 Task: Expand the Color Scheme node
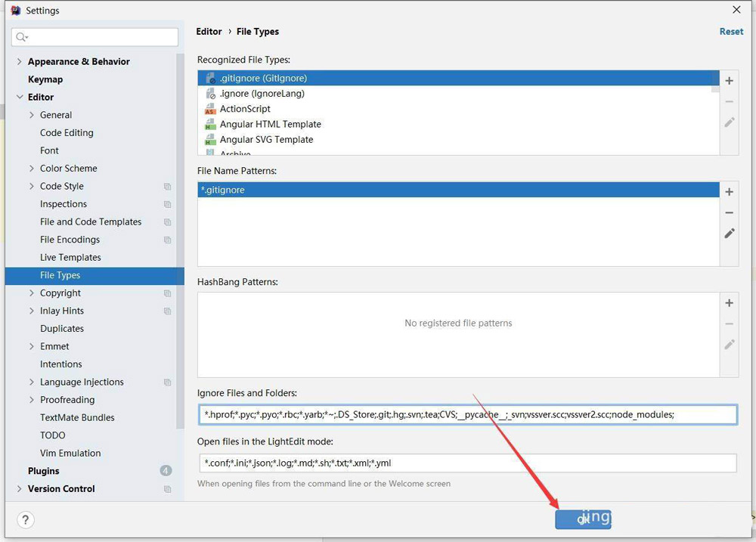click(32, 169)
